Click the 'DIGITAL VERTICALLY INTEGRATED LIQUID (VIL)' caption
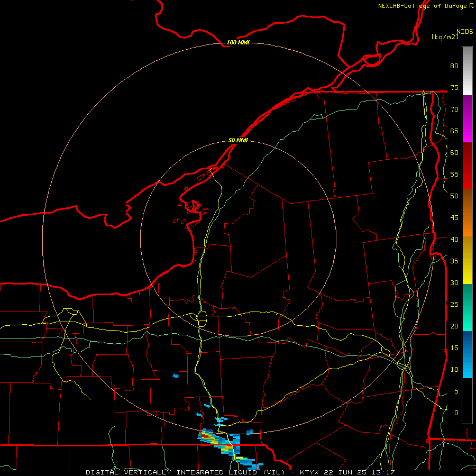476x476 pixels. click(x=186, y=472)
